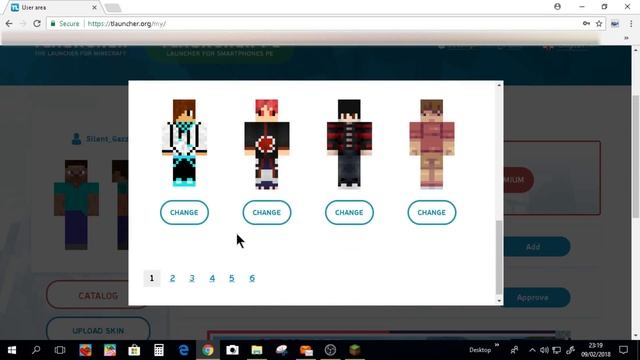Open Task View on the taskbar
640x360 pixels.
60,350
